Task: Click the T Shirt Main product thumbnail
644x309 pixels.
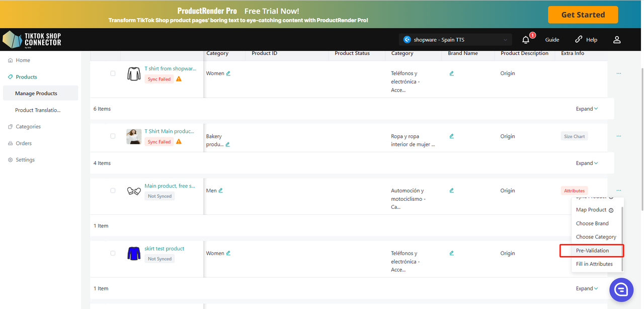Action: click(134, 136)
